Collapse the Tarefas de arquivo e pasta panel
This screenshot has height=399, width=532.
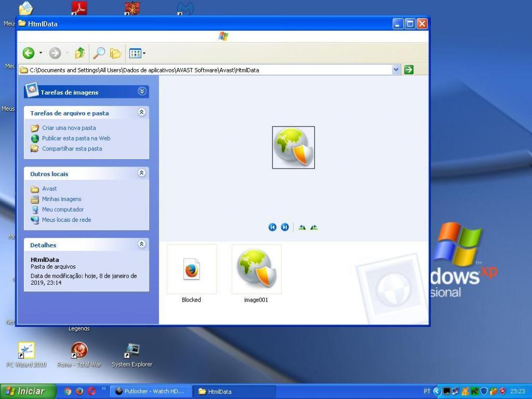(x=142, y=112)
